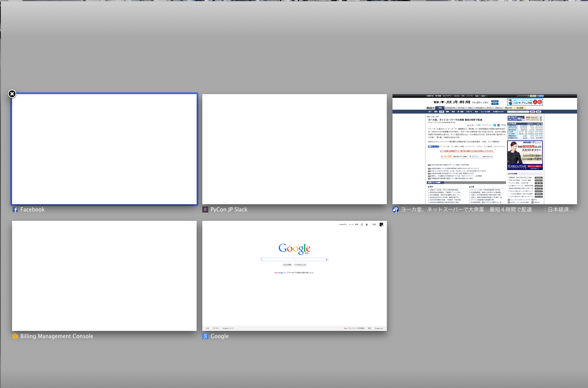Image resolution: width=588 pixels, height=388 pixels.
Task: Click the Google account profile picture
Action: point(381,224)
